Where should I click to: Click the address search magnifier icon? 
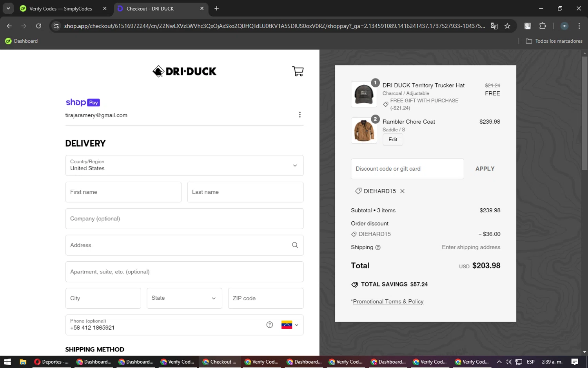[x=295, y=245]
